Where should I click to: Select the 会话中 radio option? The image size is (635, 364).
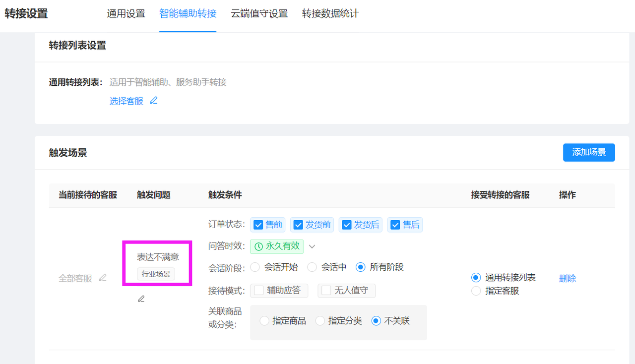point(312,267)
